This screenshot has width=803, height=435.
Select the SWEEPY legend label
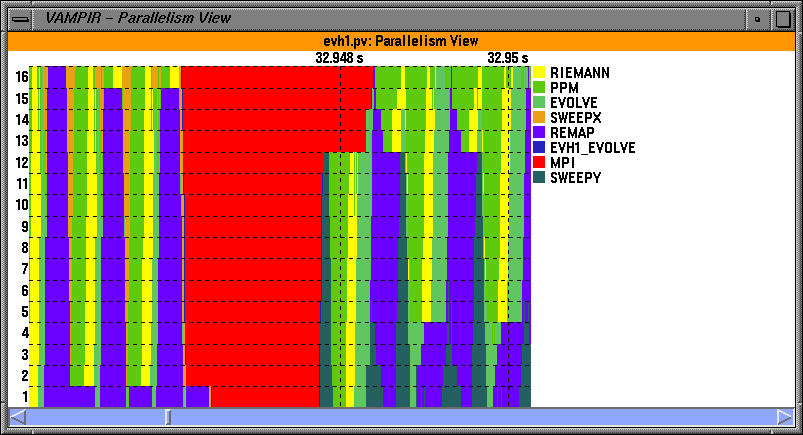[x=575, y=178]
